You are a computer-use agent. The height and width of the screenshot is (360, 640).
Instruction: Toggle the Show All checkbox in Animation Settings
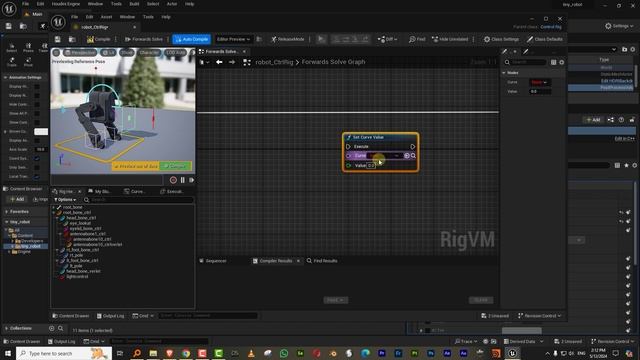[37, 113]
